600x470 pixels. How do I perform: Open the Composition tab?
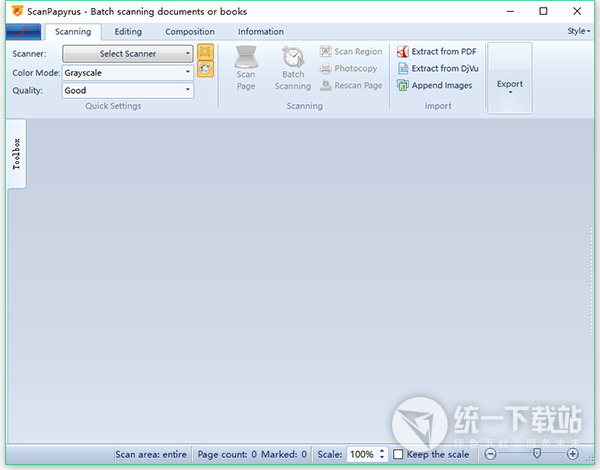pos(190,32)
